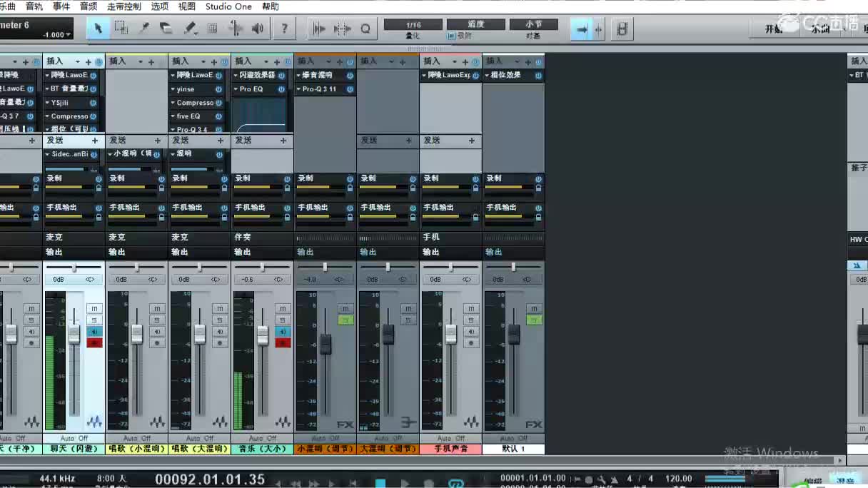Click the waveform icon on 聊天（闪避） channel
Screen dimensions: 868x488
[x=94, y=422]
